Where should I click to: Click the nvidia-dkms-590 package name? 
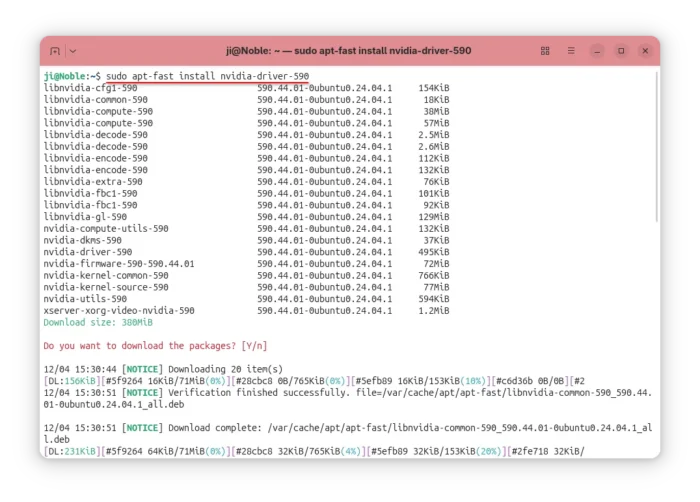tap(82, 240)
